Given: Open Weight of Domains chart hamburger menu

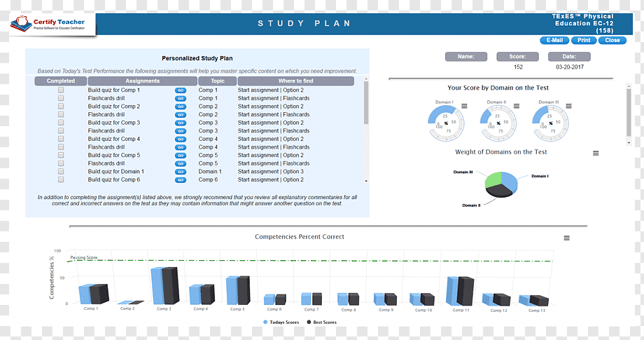Looking at the screenshot, I should click(596, 154).
